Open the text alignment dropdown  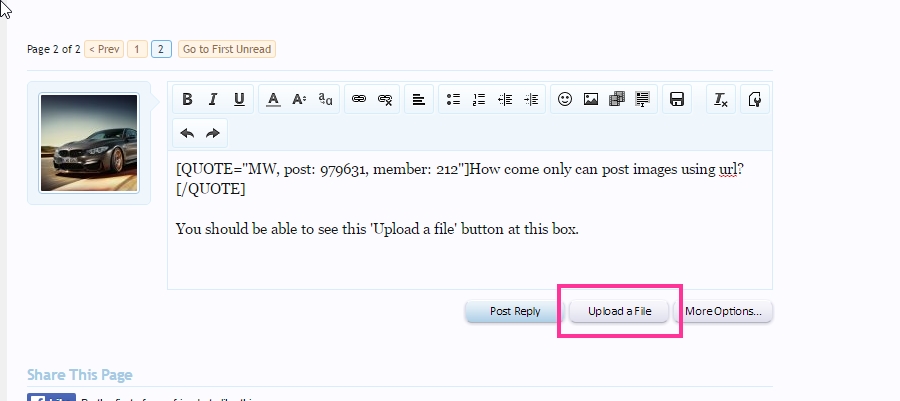(x=419, y=99)
